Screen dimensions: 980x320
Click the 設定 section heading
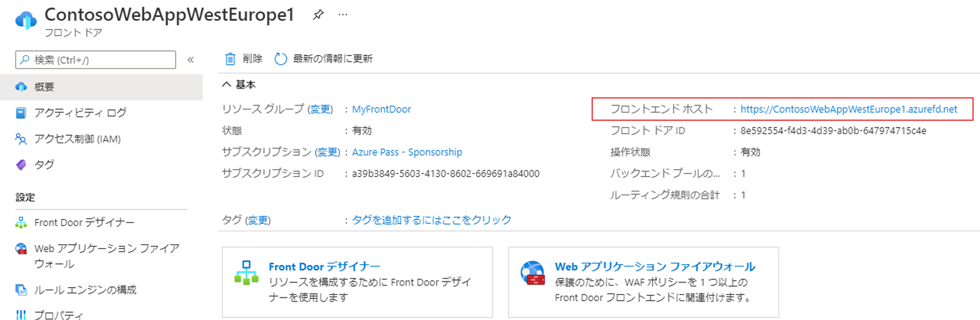pos(25,197)
